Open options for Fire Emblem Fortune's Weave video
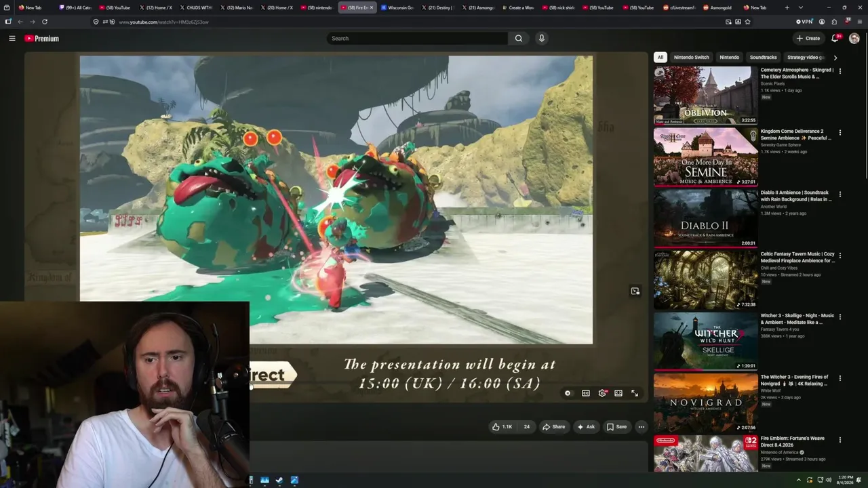Image resolution: width=868 pixels, height=488 pixels. tap(840, 440)
